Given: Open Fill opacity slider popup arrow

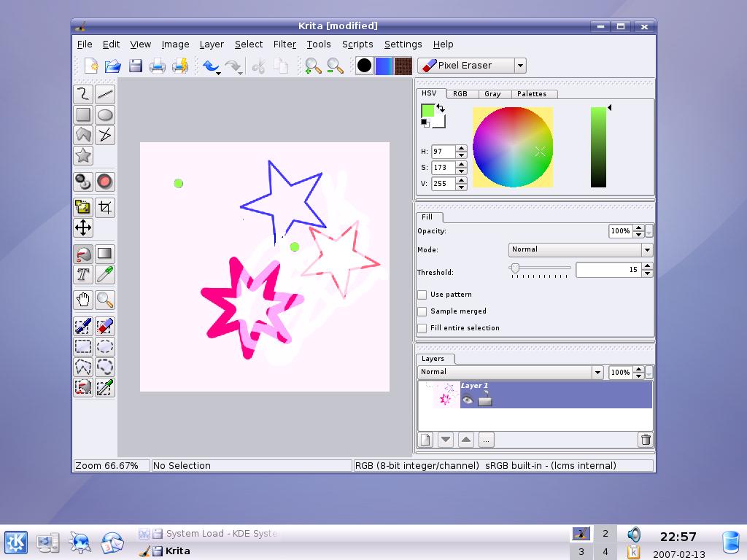Looking at the screenshot, I should 649,231.
